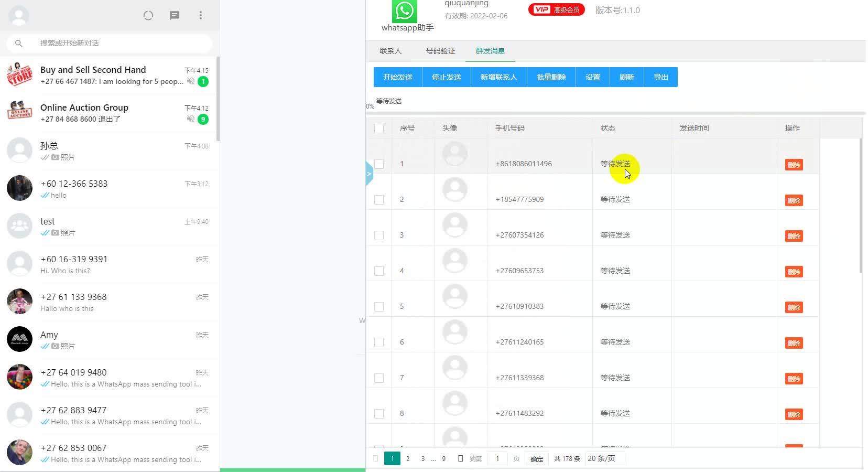868x472 pixels.
Task: Check the box for row 3 +27607354126
Action: coord(379,235)
